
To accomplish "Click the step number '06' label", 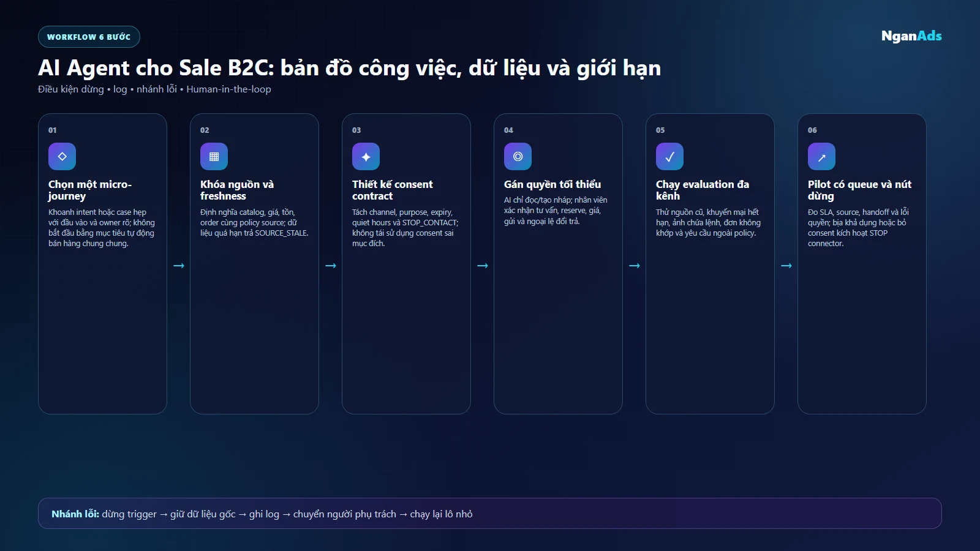I will tap(812, 130).
